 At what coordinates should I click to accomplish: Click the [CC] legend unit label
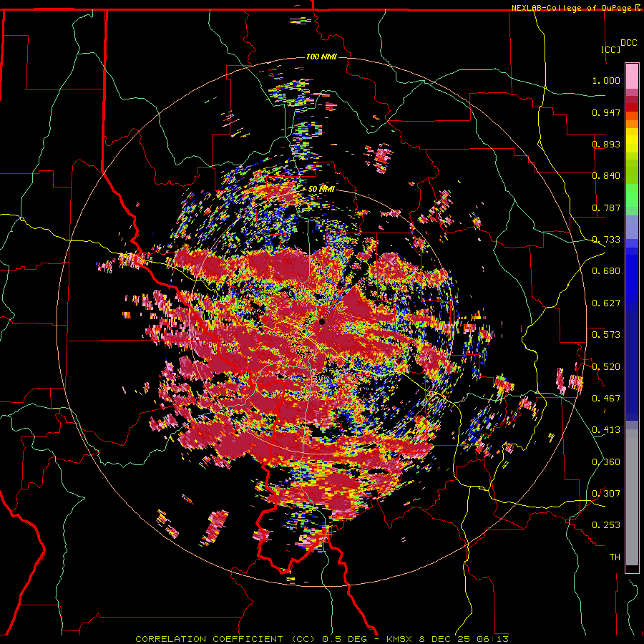[x=611, y=49]
